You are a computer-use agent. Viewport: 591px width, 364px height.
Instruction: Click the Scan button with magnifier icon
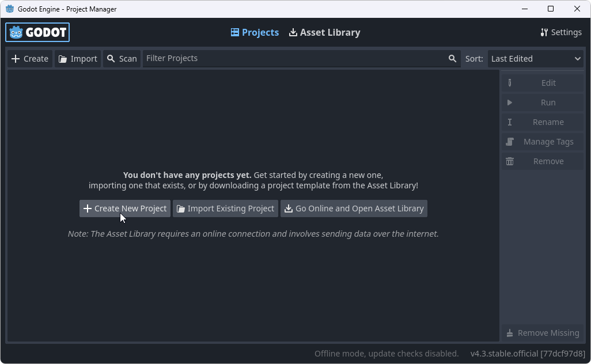(x=122, y=59)
